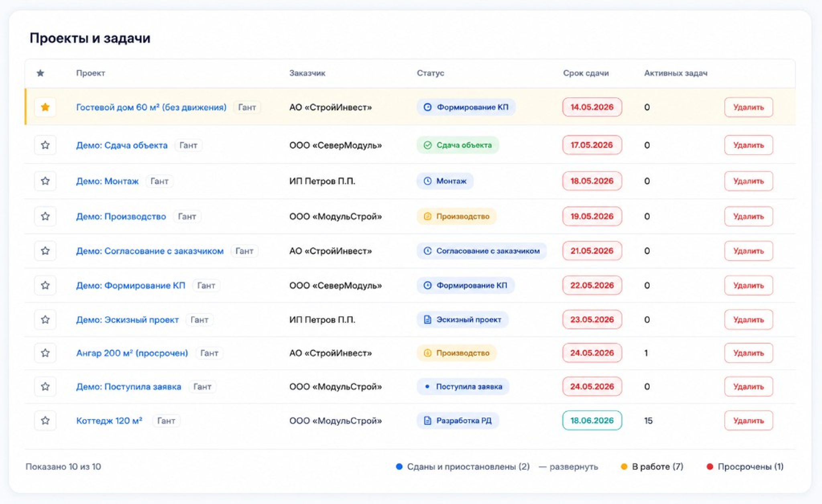822x504 pixels.
Task: Click the orange icon in the Демо: Производство row status
Action: 427,216
